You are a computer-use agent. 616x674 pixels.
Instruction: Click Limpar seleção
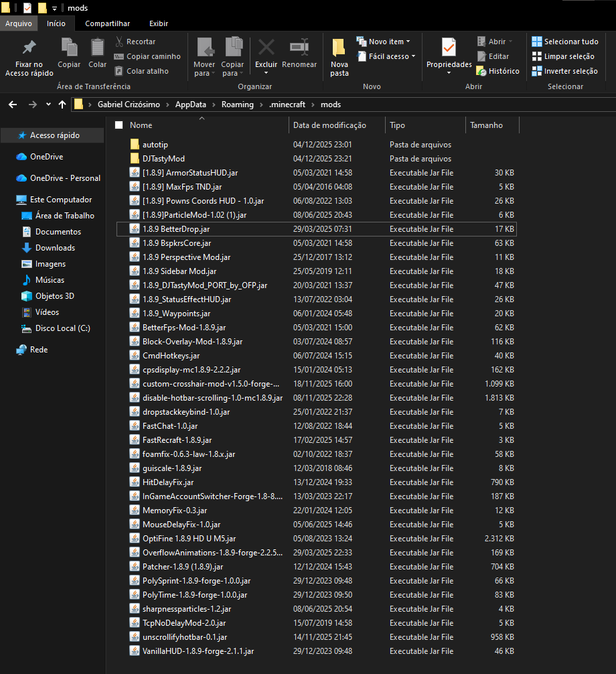click(563, 56)
